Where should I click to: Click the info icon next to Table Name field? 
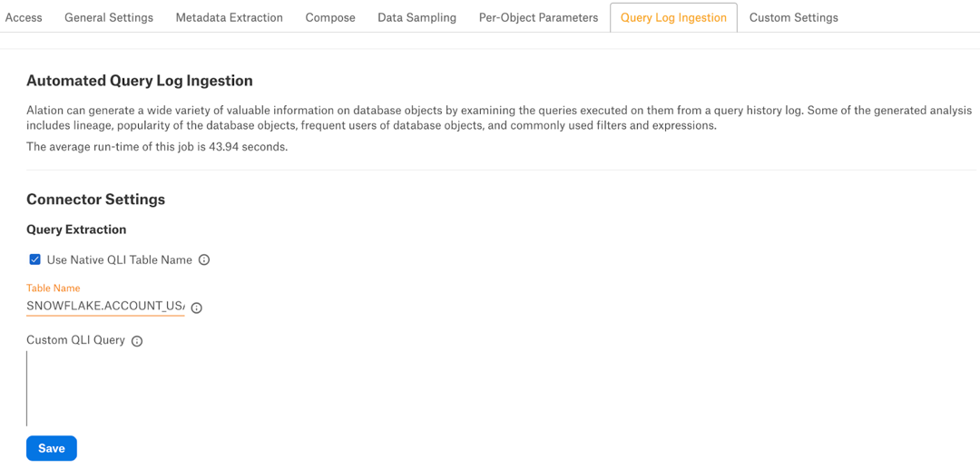(196, 308)
